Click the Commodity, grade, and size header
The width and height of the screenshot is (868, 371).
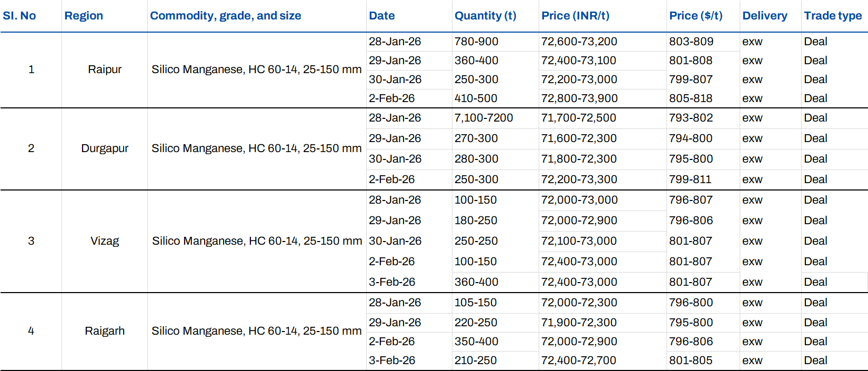[226, 16]
